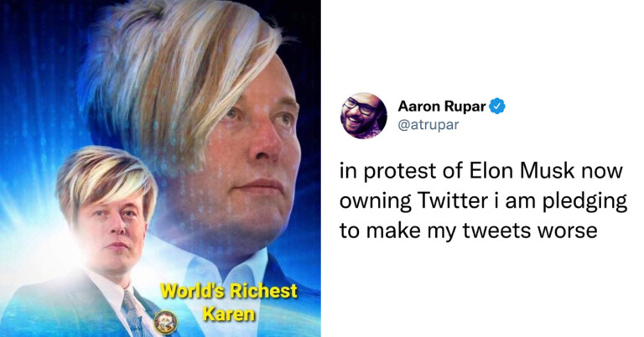
Task: Click the striped tie on the small figure
Action: coord(133,314)
